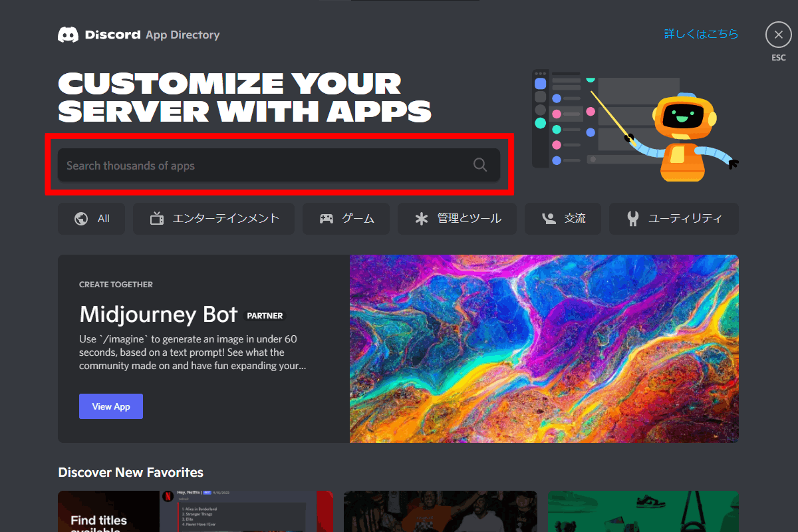Select the ゲーム category tab
Image resolution: width=798 pixels, height=532 pixels.
346,219
